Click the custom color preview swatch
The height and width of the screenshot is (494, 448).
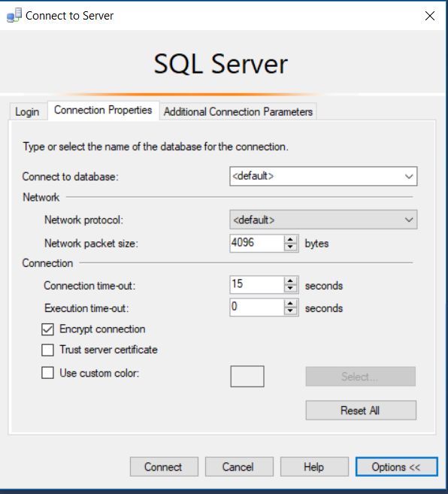click(247, 376)
